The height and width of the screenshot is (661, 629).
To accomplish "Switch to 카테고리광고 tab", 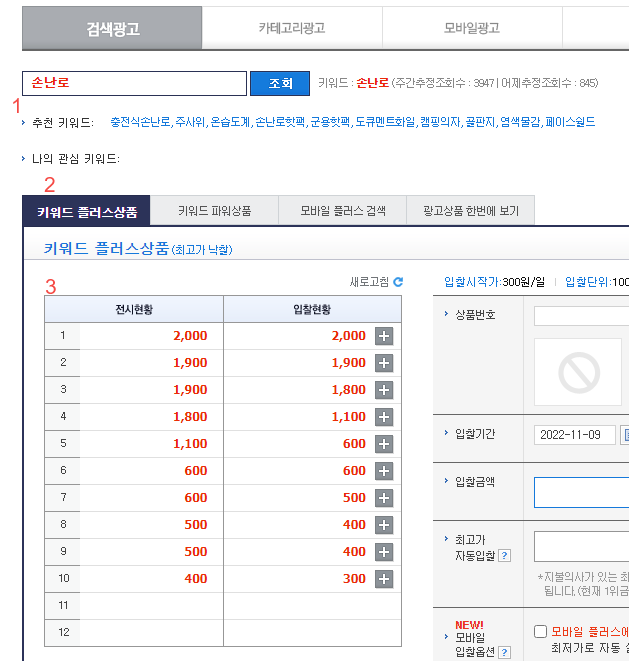I will [292, 28].
